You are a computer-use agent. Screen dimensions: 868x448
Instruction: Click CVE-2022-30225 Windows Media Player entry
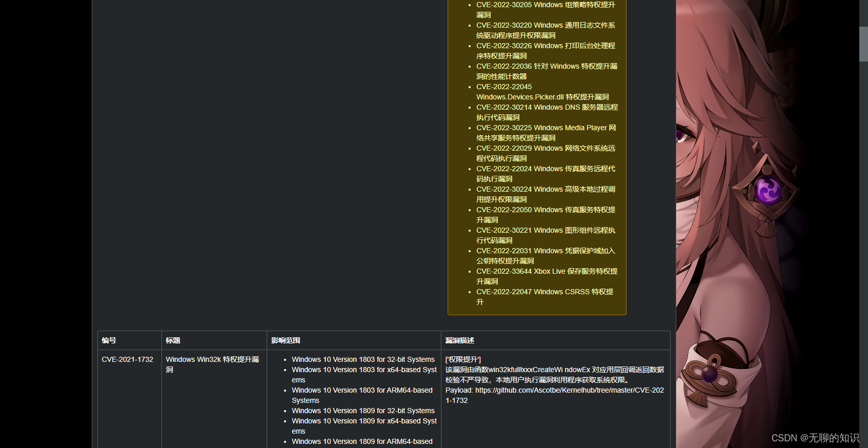[546, 133]
